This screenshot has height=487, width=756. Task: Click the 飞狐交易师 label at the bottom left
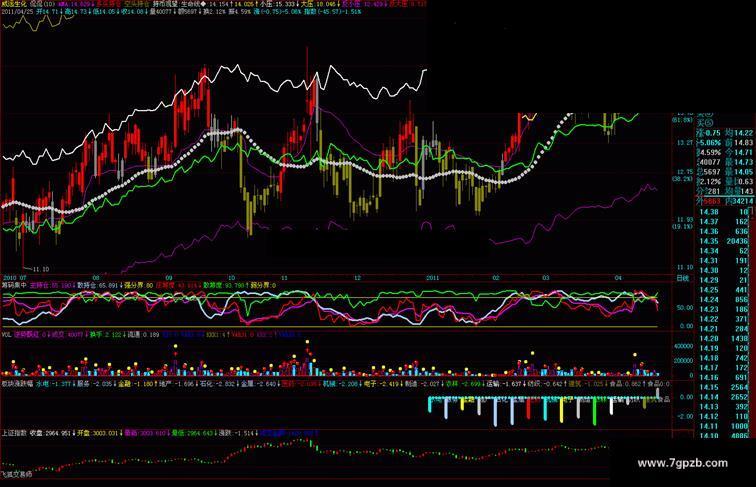[16, 474]
